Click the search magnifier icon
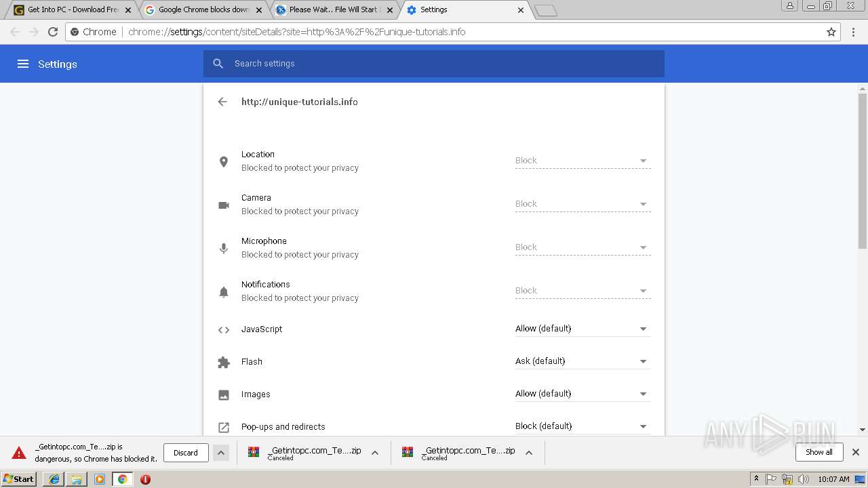Screen dimensions: 868x488 (218, 64)
